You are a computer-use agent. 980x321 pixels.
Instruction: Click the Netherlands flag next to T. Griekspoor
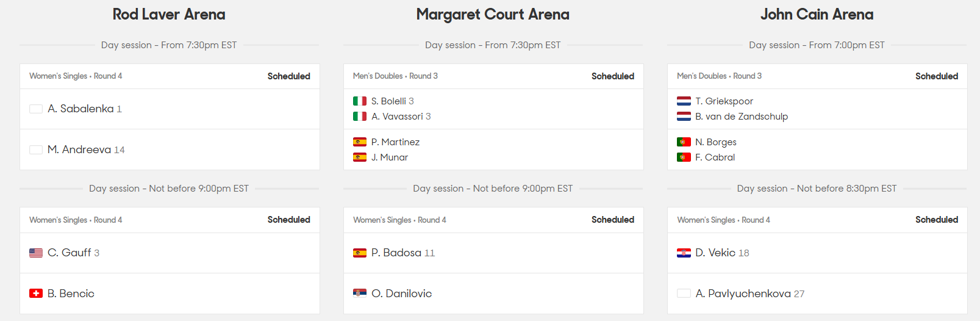[684, 101]
